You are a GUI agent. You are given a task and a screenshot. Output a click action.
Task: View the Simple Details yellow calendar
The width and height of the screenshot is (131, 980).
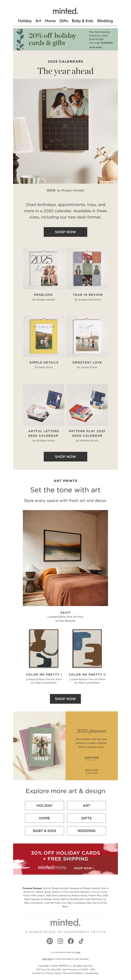click(x=44, y=336)
